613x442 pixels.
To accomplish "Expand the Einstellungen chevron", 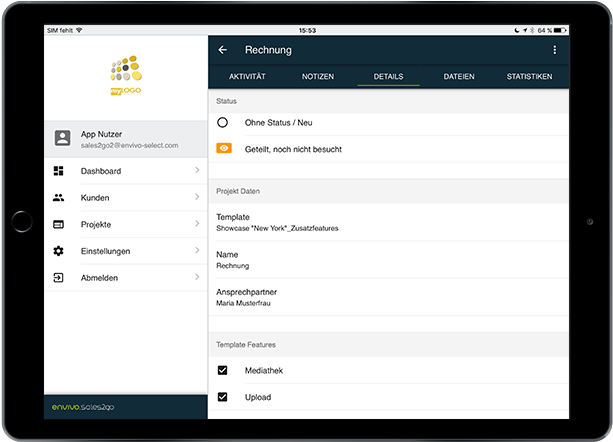I will click(x=197, y=250).
